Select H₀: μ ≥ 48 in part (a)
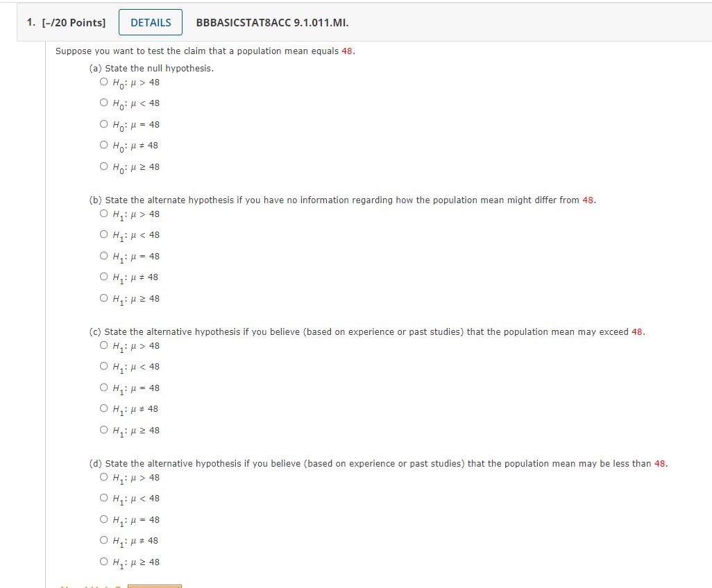Image resolution: width=712 pixels, height=588 pixels. (103, 166)
